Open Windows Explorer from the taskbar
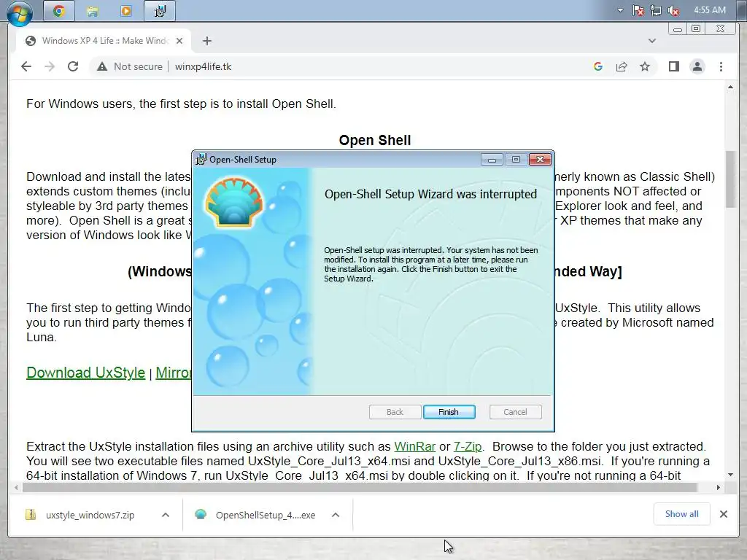Screen dimensions: 747x560 click(93, 10)
